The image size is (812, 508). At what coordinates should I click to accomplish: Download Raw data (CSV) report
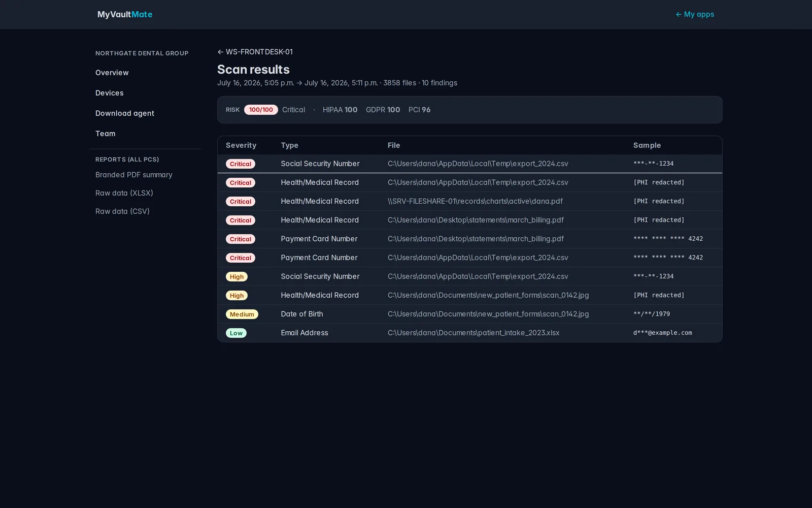coord(122,211)
